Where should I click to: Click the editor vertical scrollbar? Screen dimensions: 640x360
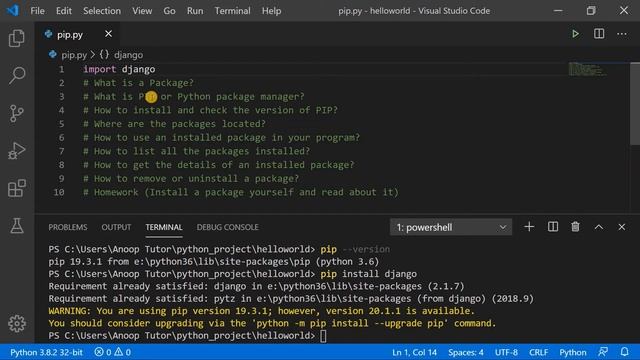(635, 103)
